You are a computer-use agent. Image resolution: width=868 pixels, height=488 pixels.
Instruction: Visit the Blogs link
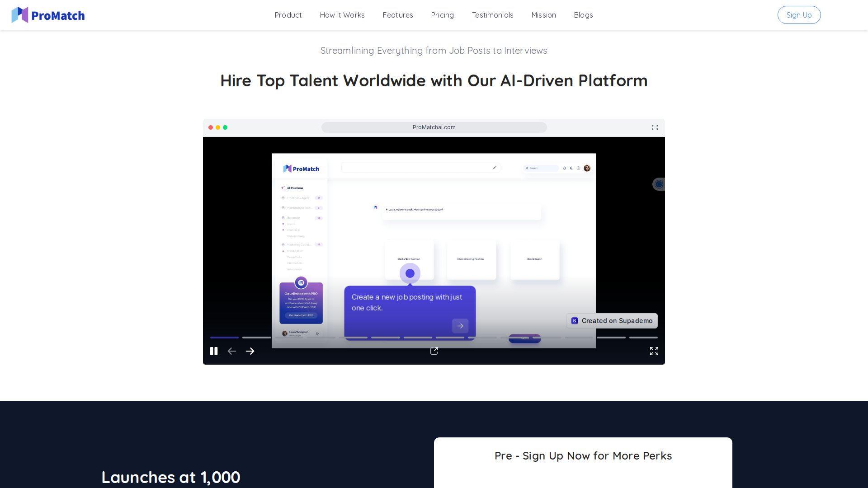[584, 15]
